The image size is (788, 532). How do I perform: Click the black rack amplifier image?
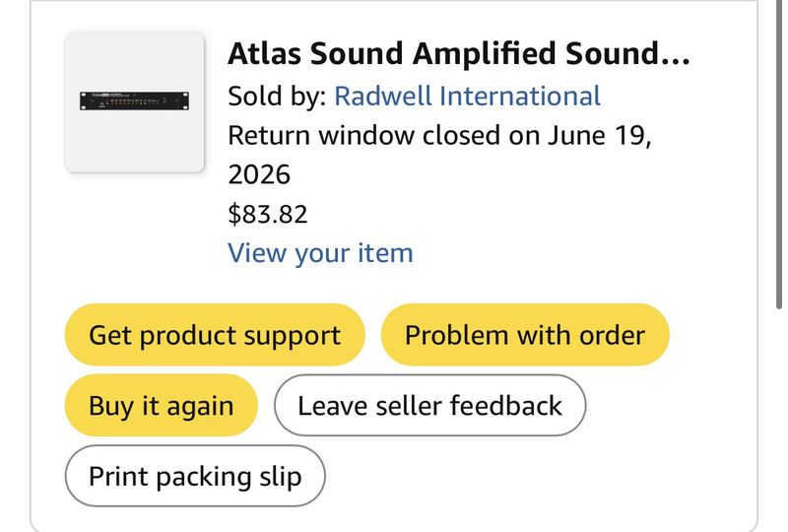(134, 100)
